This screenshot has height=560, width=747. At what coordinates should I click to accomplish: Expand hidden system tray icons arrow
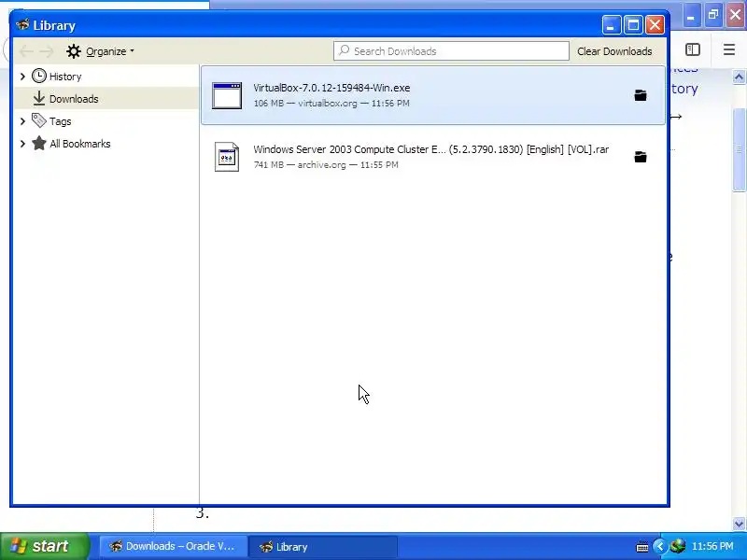(x=660, y=546)
